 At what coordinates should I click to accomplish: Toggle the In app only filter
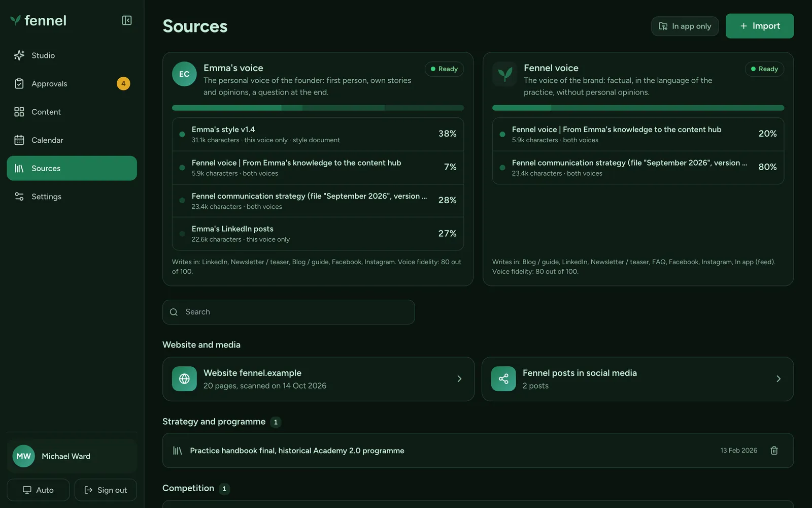[x=685, y=26]
